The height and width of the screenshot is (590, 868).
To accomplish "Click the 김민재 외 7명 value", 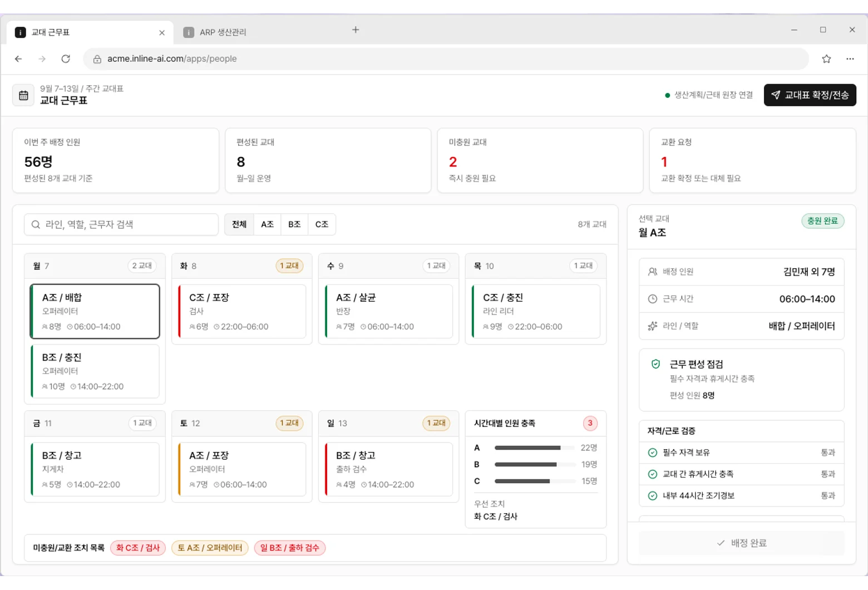I will [809, 272].
